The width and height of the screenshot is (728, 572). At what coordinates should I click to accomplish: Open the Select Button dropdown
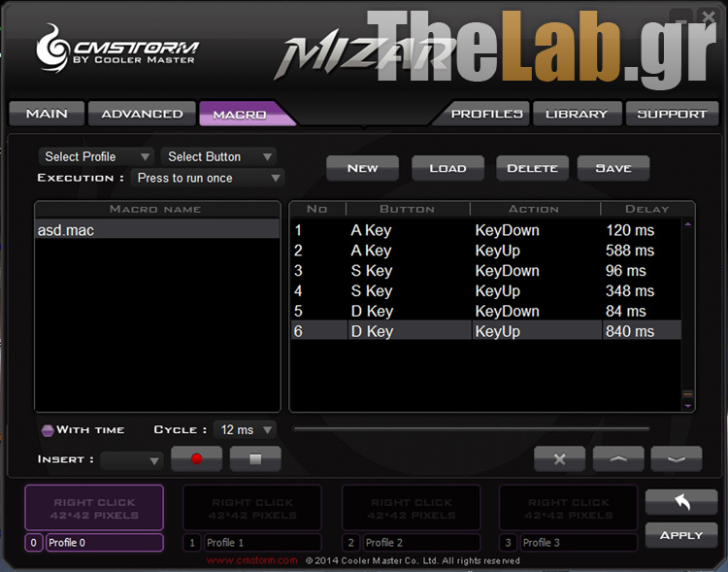[x=218, y=156]
